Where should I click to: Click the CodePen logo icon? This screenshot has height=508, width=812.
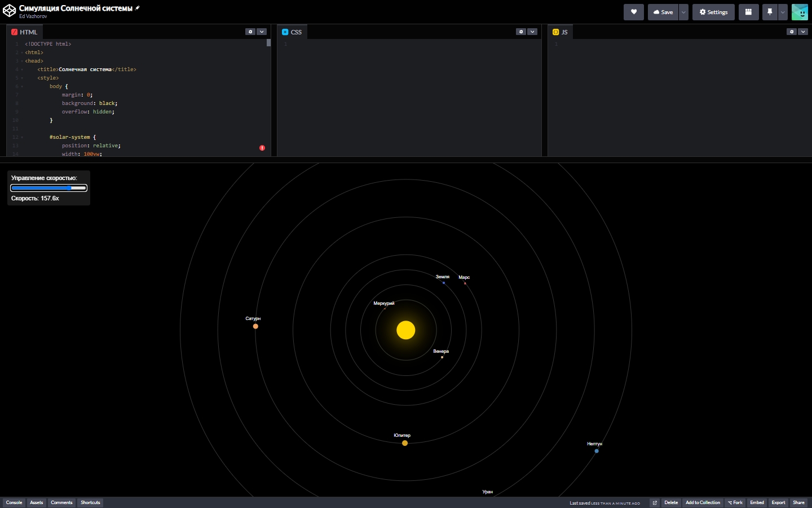(9, 11)
